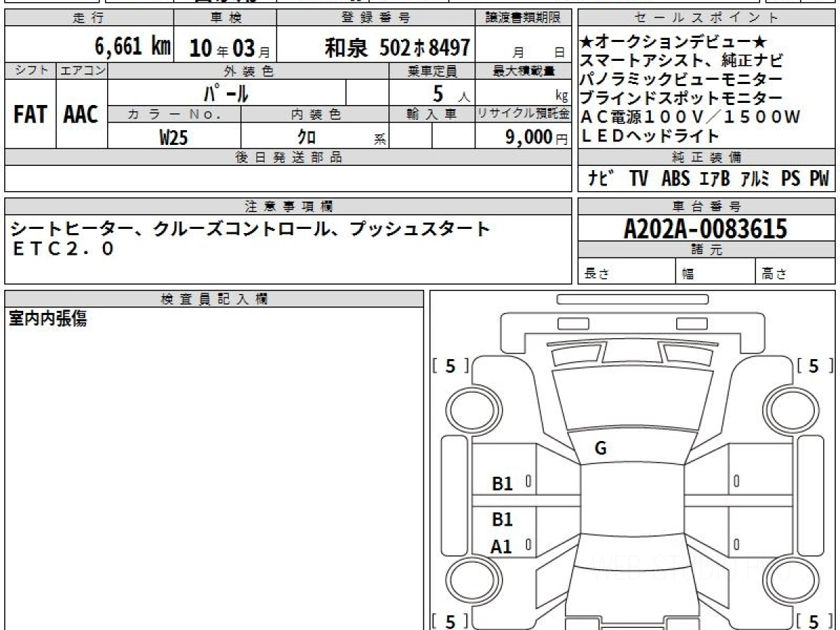Select the シートヒーター、クルーズコントロール notes line
The width and height of the screenshot is (840, 630).
(252, 229)
